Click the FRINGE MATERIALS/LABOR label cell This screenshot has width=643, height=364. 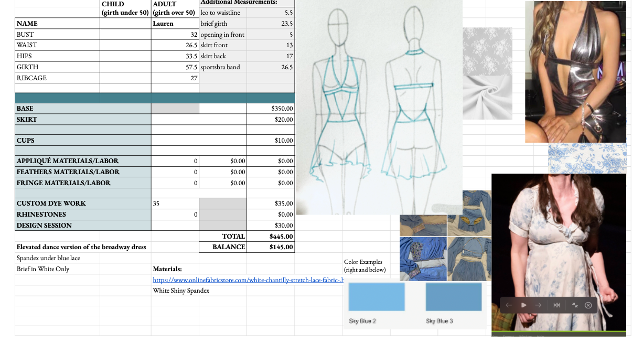click(x=83, y=183)
